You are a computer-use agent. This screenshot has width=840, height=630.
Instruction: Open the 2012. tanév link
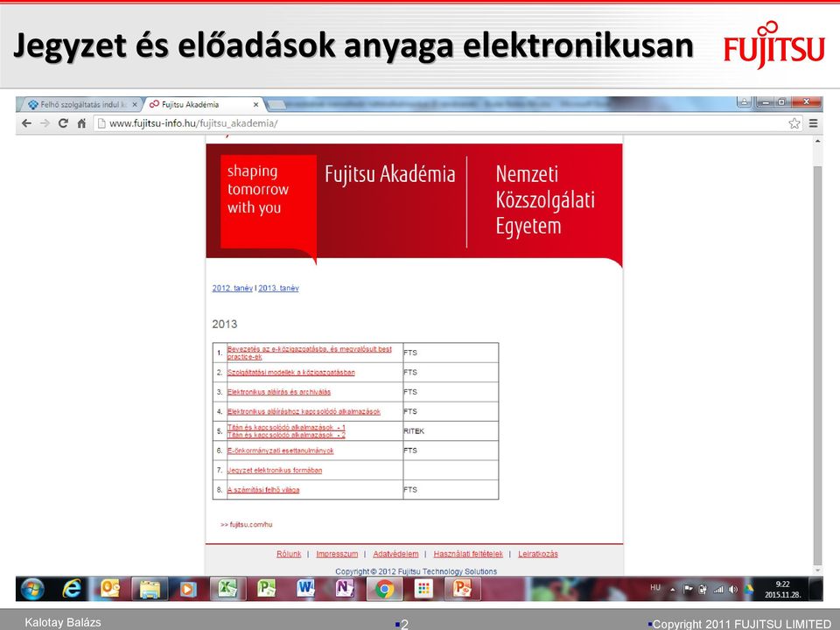pos(232,288)
